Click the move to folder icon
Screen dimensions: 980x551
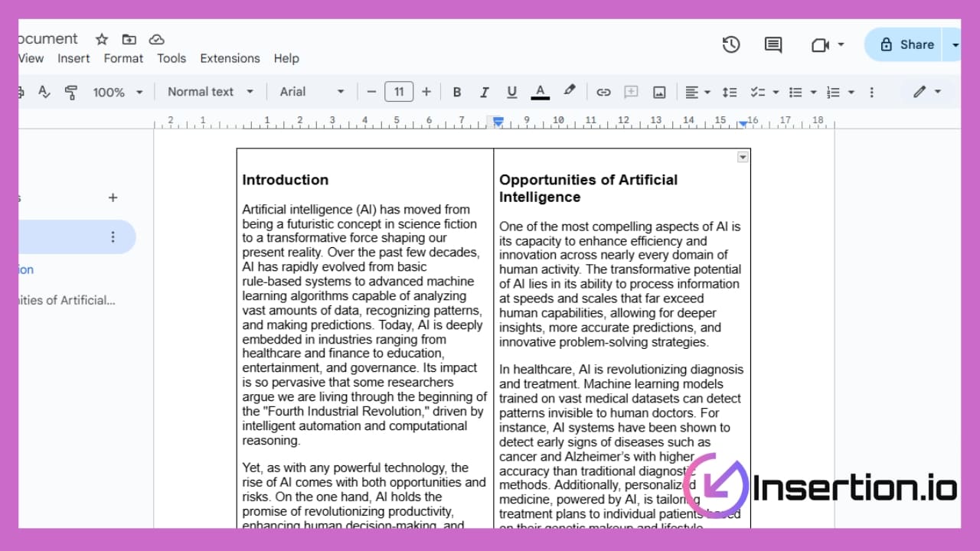click(129, 39)
